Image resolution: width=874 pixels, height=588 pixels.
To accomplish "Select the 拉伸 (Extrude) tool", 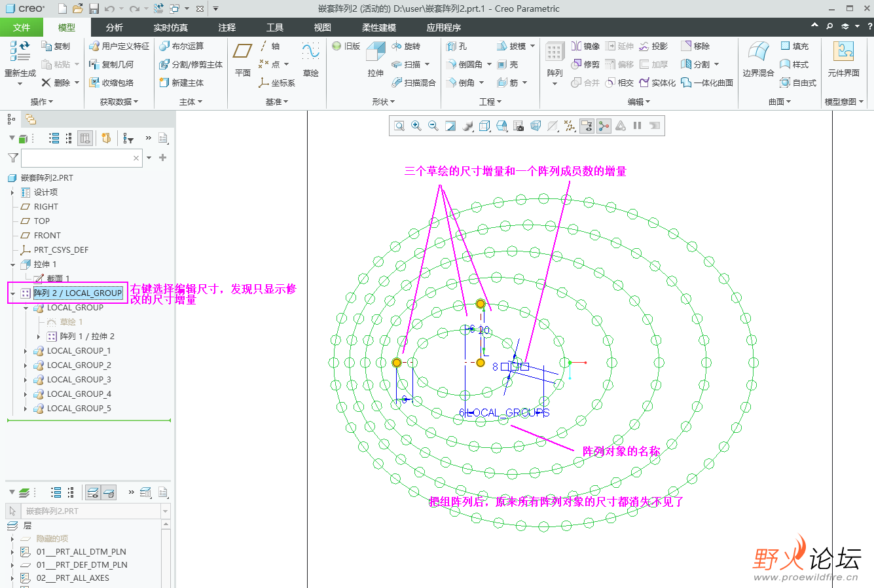I will click(376, 59).
